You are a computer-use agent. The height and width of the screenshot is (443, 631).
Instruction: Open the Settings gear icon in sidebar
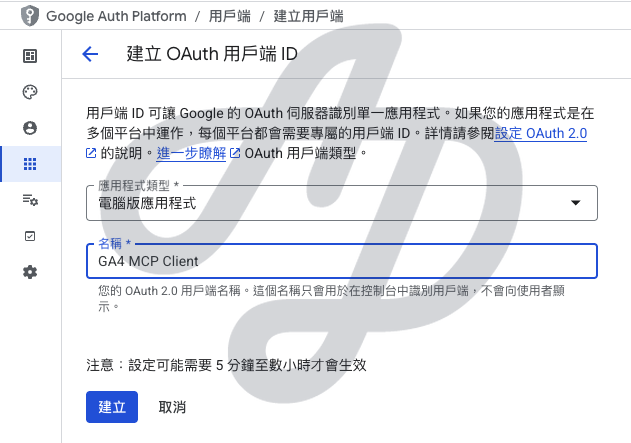tap(30, 272)
